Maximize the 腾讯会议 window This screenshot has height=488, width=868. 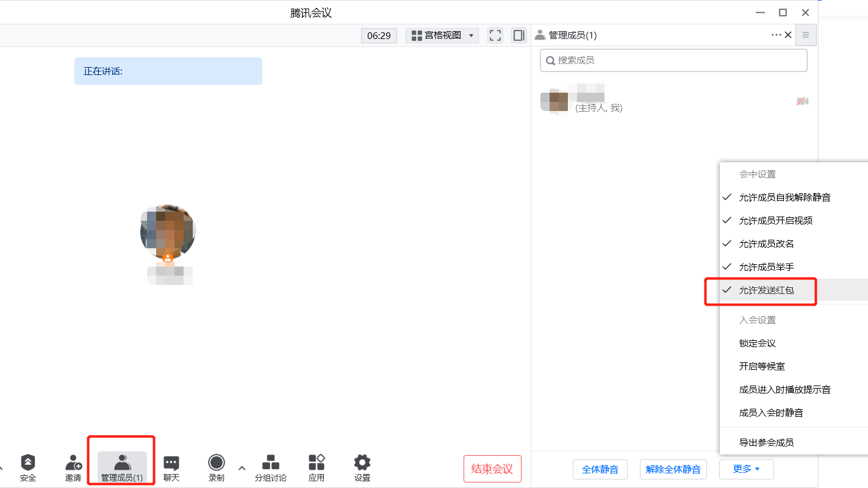783,13
